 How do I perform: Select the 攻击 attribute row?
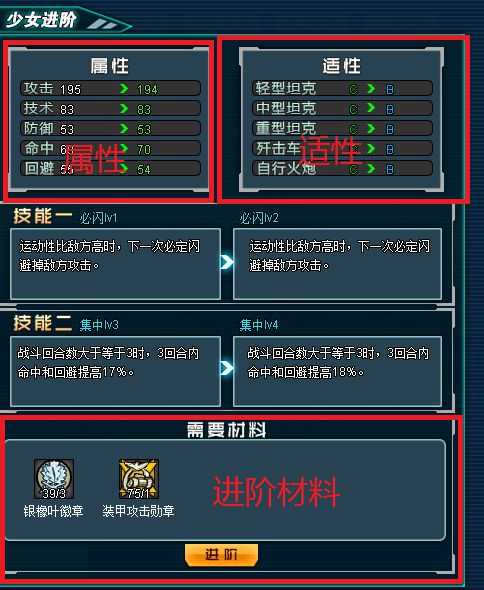click(x=110, y=89)
